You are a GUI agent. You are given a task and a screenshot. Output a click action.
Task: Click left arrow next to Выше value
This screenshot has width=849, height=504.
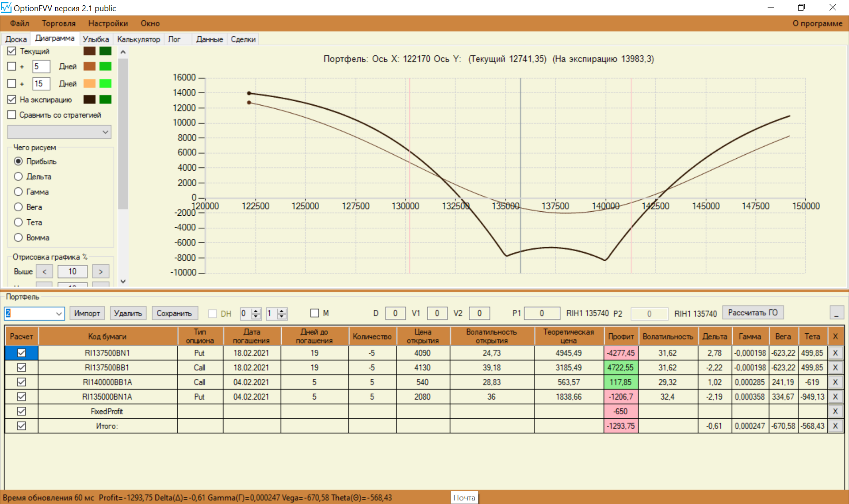click(x=44, y=271)
